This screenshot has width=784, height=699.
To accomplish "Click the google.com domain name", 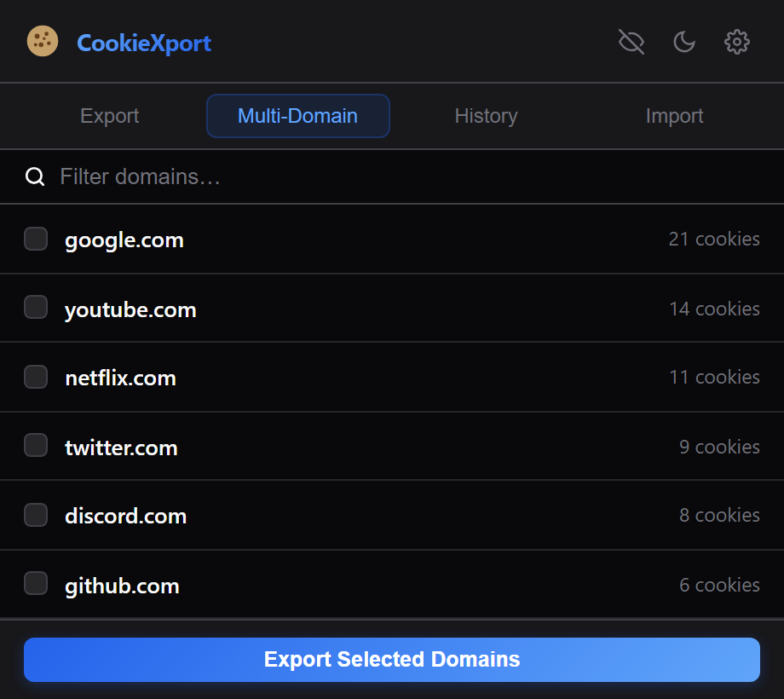I will (124, 240).
